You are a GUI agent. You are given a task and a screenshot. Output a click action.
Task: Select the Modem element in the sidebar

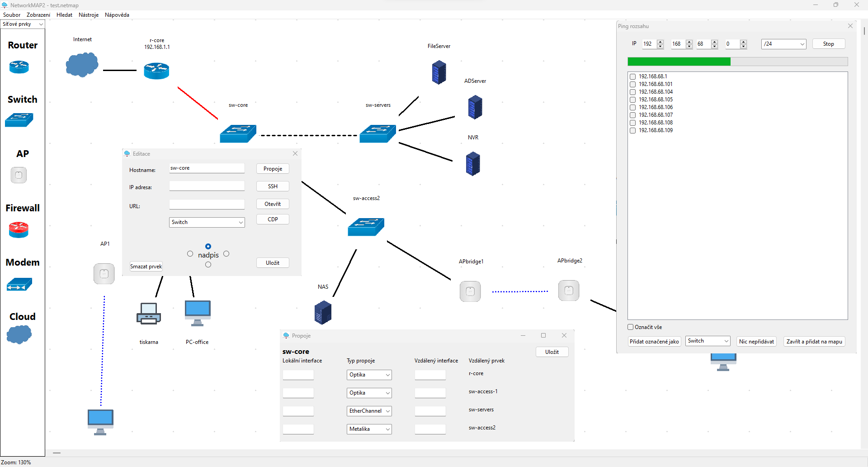click(x=19, y=284)
